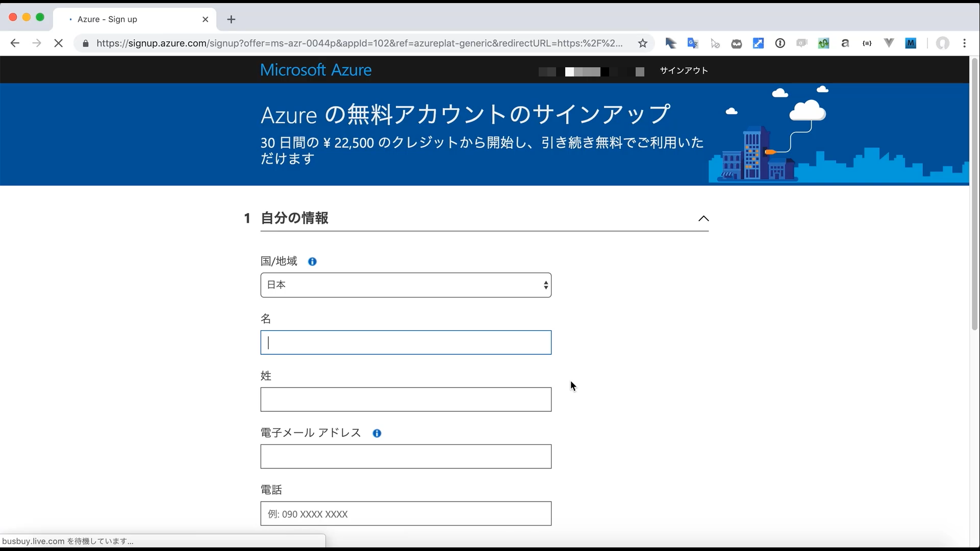The width and height of the screenshot is (980, 551).
Task: Click the 姓 last name field
Action: [x=406, y=400]
